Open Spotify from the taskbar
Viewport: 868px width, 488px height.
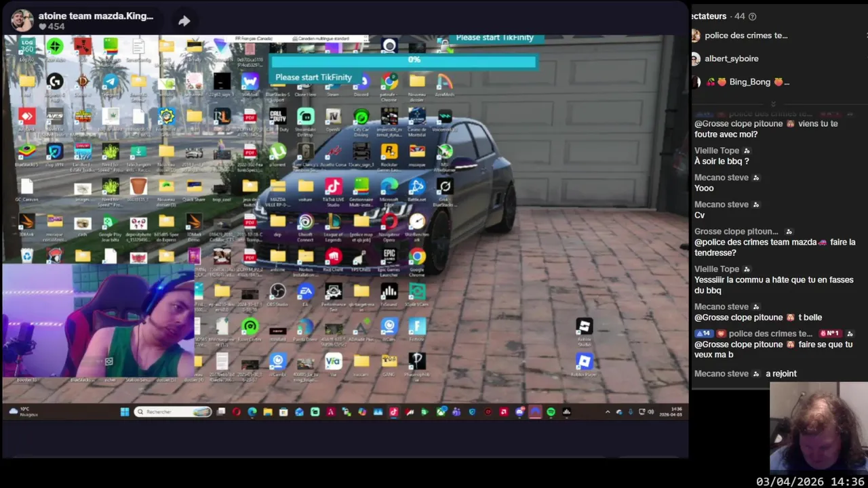pos(551,411)
